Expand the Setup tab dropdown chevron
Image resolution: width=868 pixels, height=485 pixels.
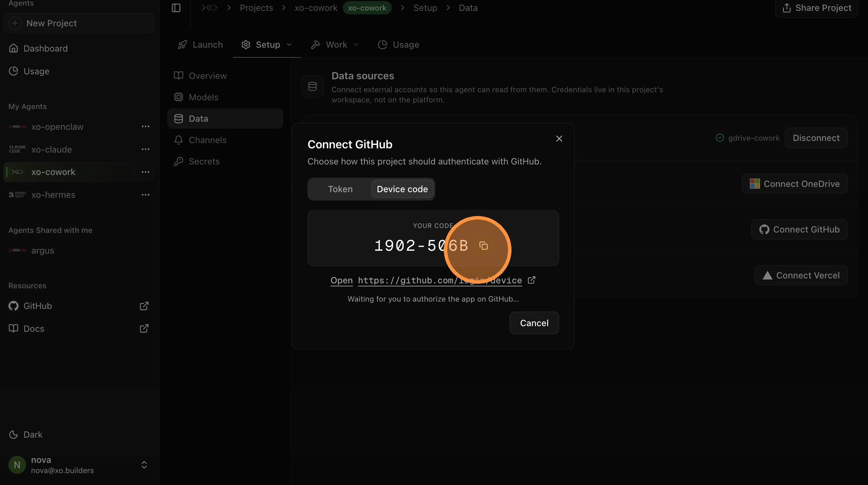289,45
